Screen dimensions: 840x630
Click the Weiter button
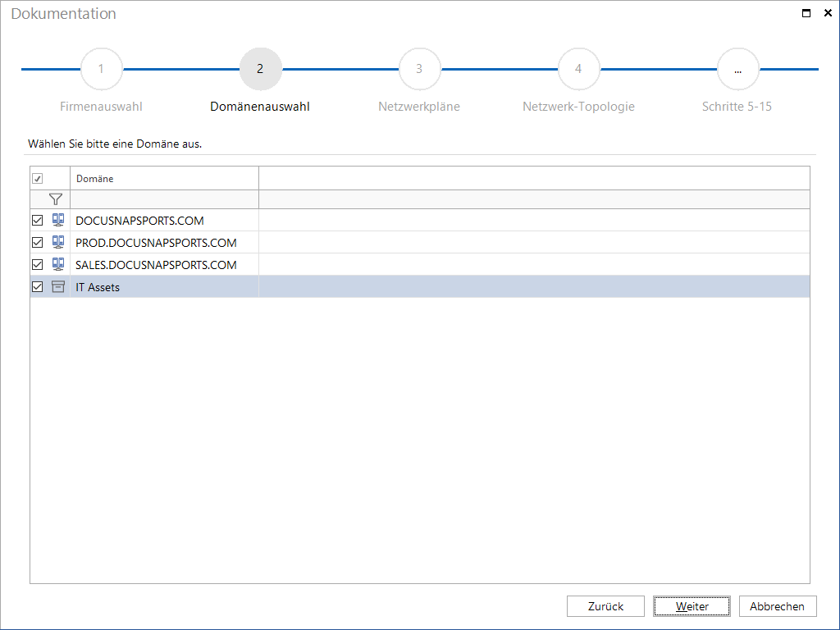[692, 606]
